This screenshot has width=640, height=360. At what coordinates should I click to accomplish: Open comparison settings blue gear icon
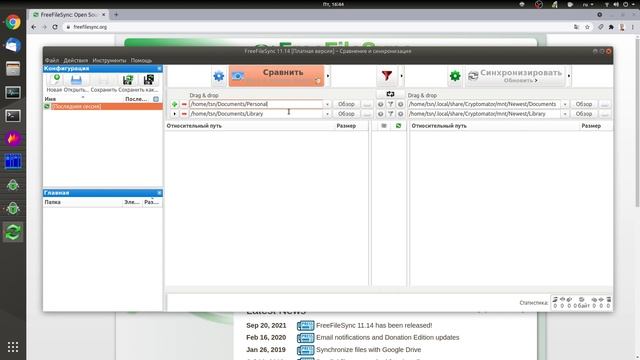click(x=219, y=76)
